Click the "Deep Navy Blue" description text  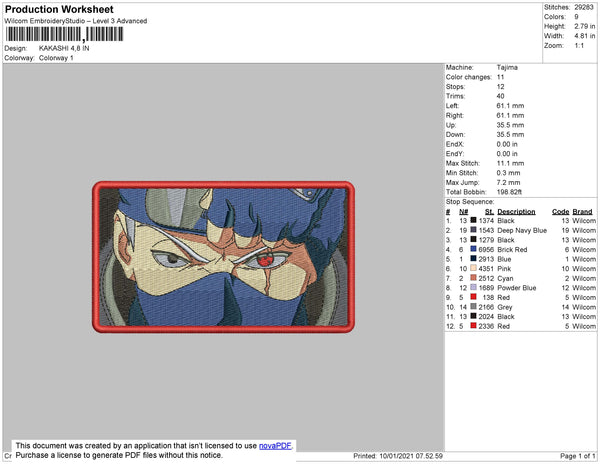point(522,230)
